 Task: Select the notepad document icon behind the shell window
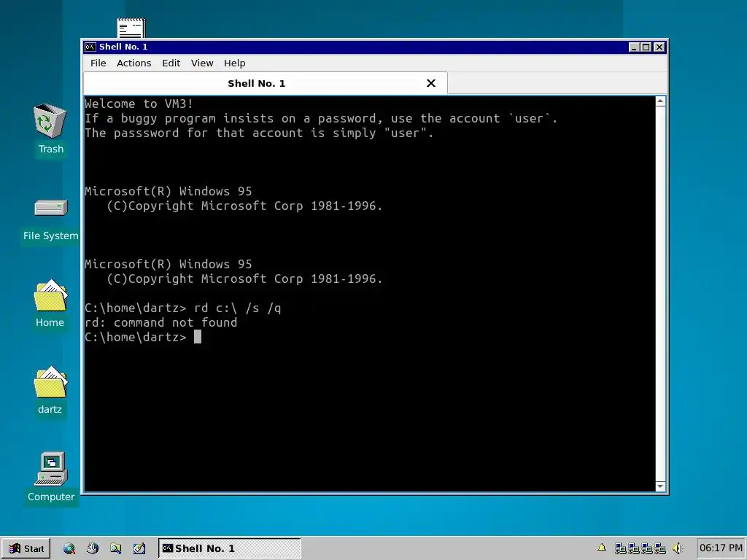[131, 28]
